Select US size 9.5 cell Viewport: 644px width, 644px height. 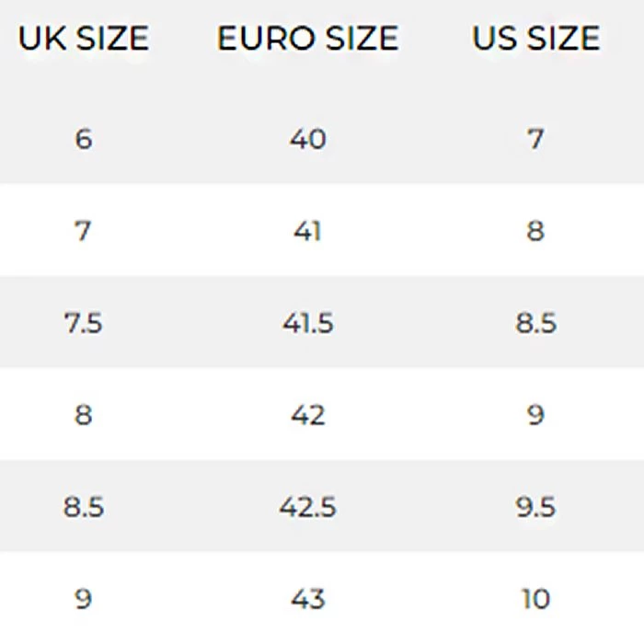pos(535,507)
